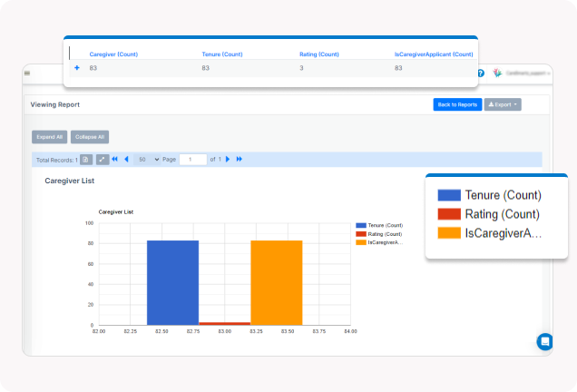
Task: Open the hamburger menu icon
Action: [x=27, y=73]
